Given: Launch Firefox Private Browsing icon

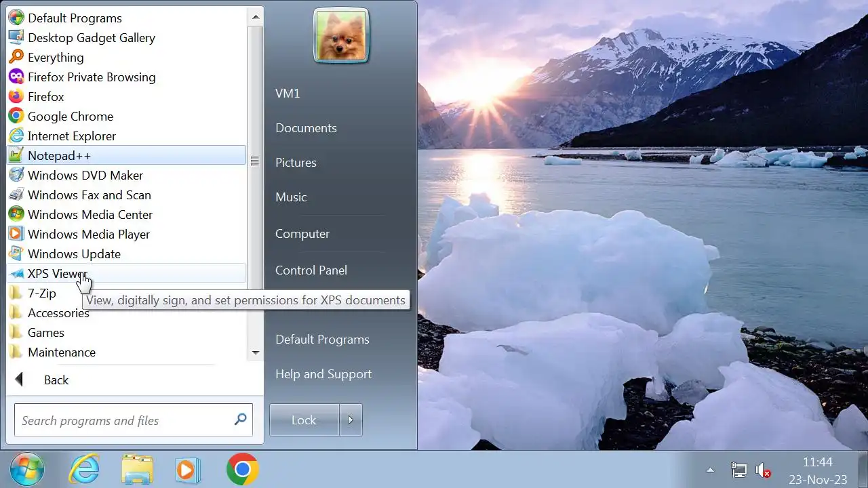Looking at the screenshot, I should pos(16,77).
